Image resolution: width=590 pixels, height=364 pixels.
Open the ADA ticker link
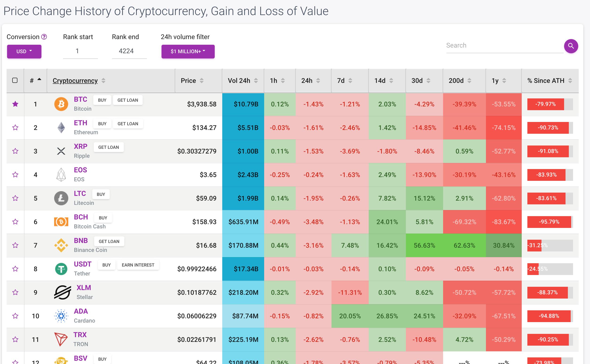point(81,311)
